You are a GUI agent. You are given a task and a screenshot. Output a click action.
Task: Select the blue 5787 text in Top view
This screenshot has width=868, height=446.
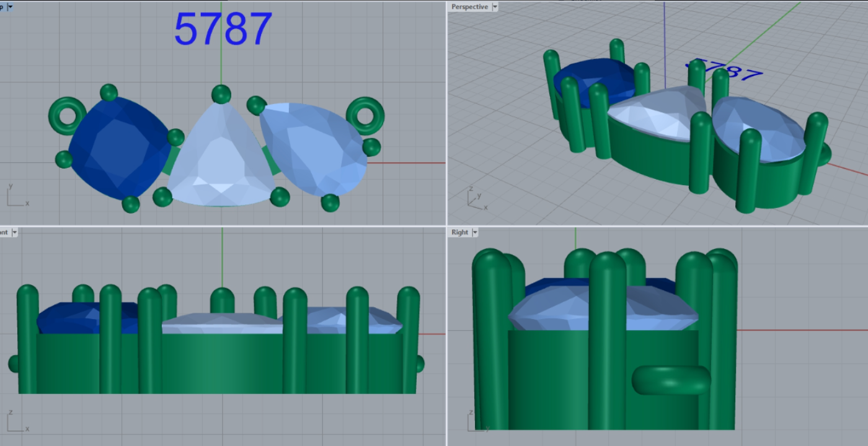tap(223, 29)
